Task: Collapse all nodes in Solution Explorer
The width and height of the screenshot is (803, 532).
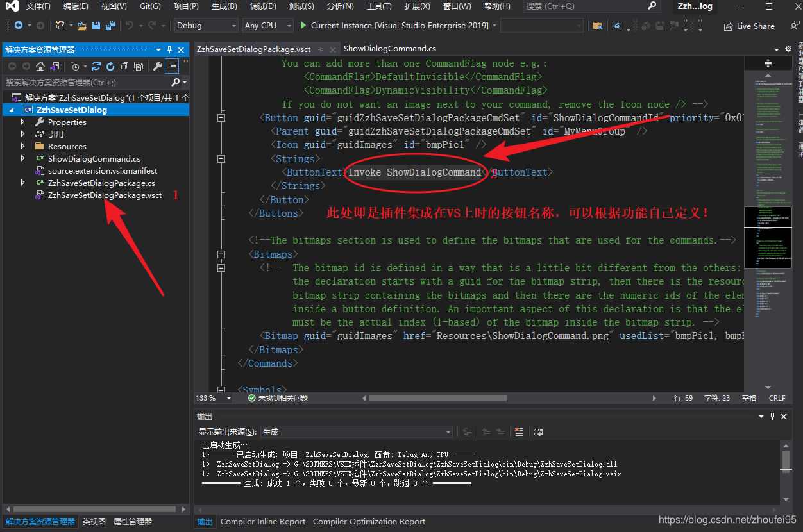Action: click(x=124, y=66)
